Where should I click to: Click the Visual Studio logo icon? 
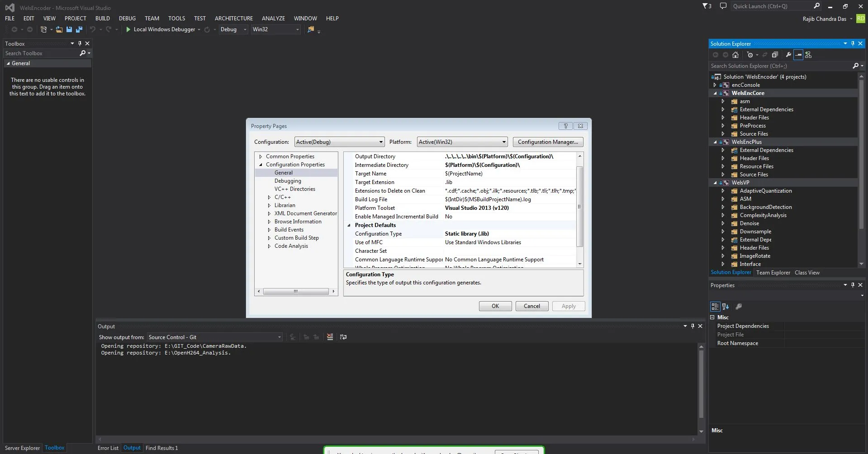(9, 8)
